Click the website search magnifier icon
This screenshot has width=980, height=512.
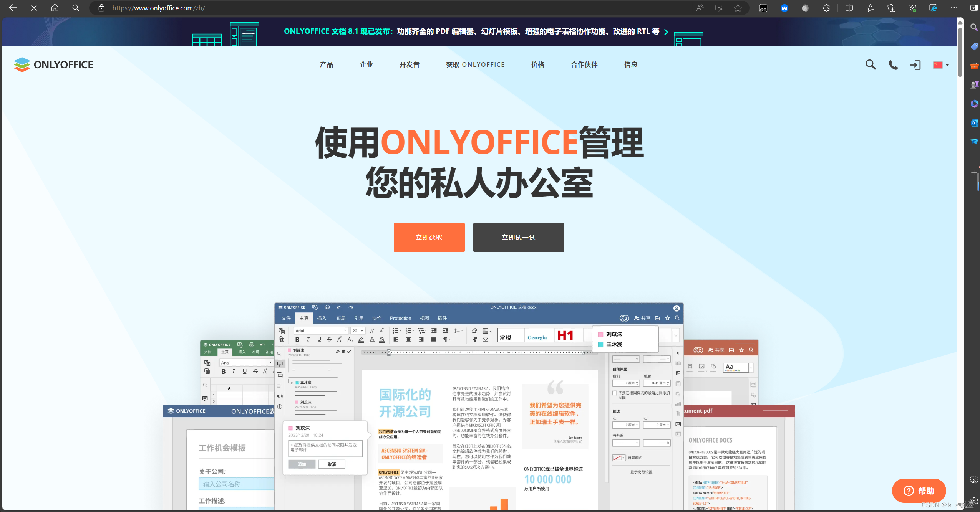click(x=871, y=65)
